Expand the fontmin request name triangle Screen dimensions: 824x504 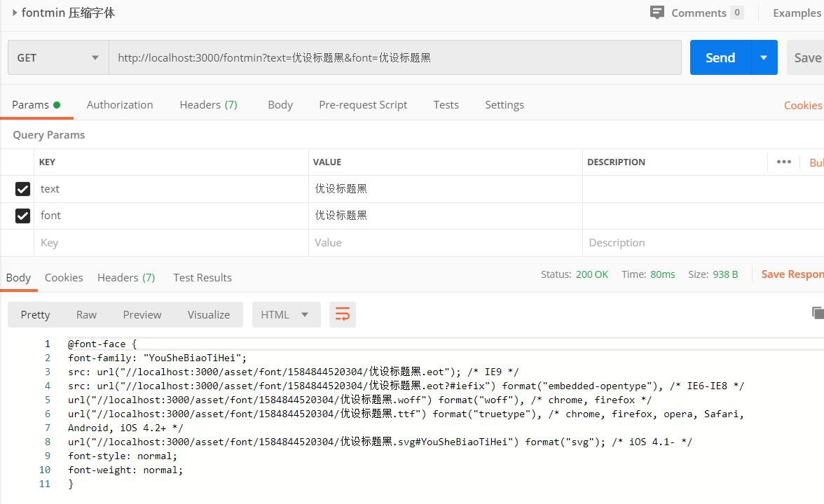pyautogui.click(x=14, y=13)
